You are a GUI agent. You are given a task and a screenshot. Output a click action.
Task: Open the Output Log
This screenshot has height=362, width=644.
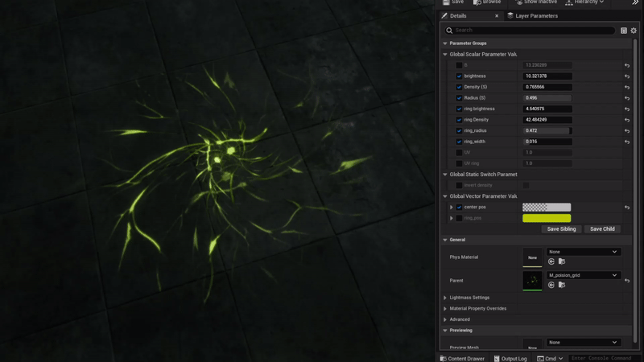[x=510, y=358]
